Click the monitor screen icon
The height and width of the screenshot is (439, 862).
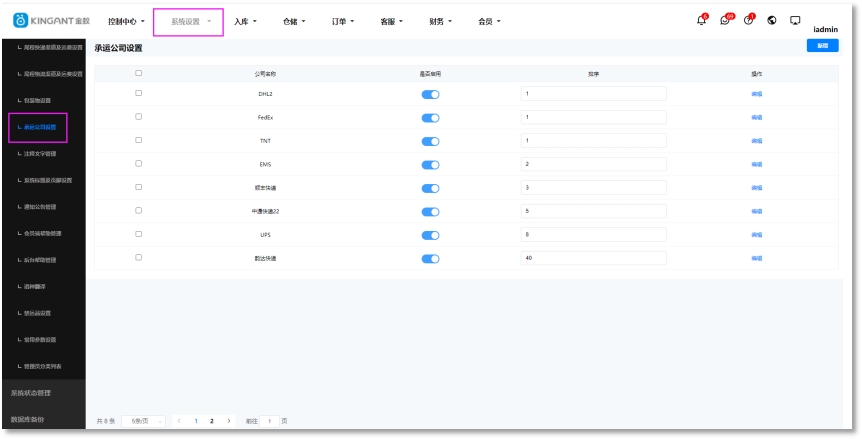point(795,20)
